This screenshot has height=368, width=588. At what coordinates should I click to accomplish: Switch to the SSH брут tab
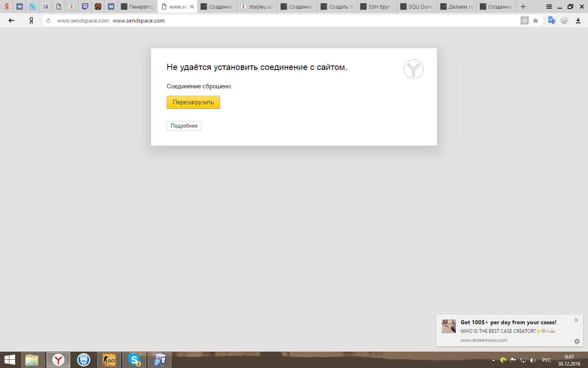(376, 7)
